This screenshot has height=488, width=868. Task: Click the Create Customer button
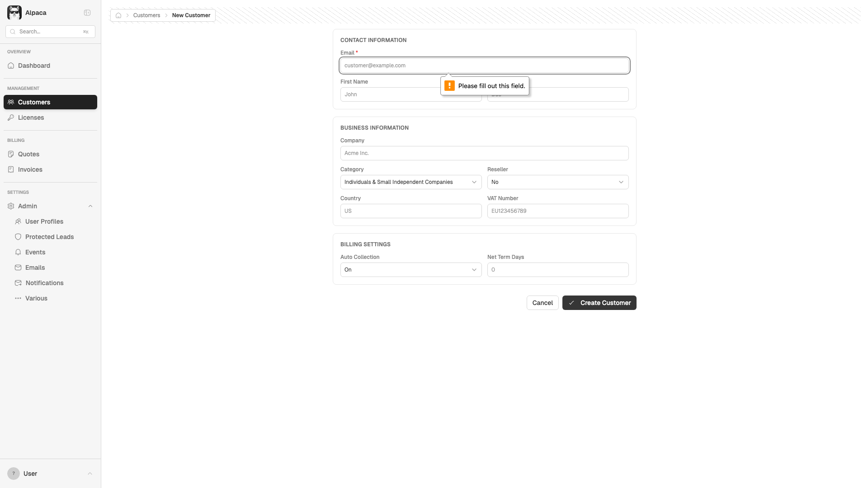[599, 303]
